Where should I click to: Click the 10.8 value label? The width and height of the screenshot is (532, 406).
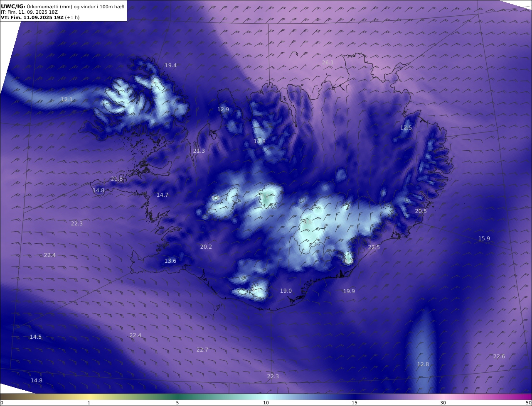click(260, 141)
